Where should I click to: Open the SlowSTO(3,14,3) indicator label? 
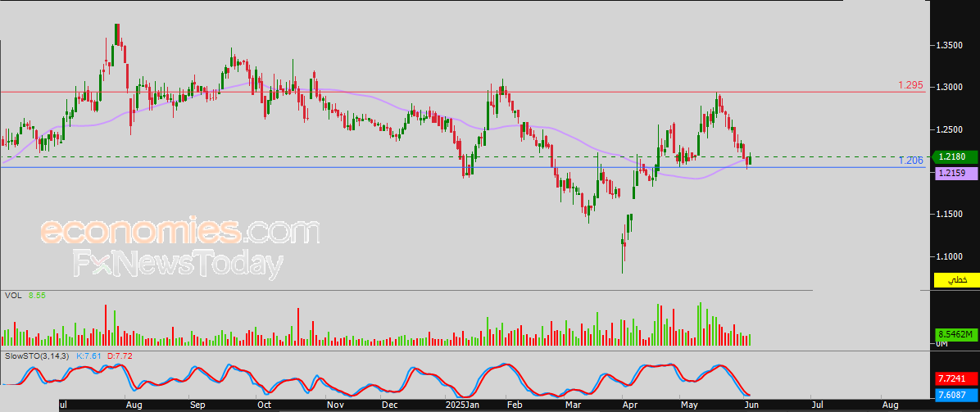36,355
